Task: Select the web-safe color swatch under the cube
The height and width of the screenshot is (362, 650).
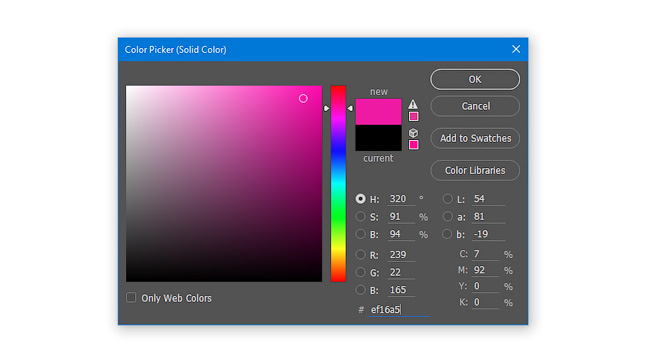Action: coord(413,145)
